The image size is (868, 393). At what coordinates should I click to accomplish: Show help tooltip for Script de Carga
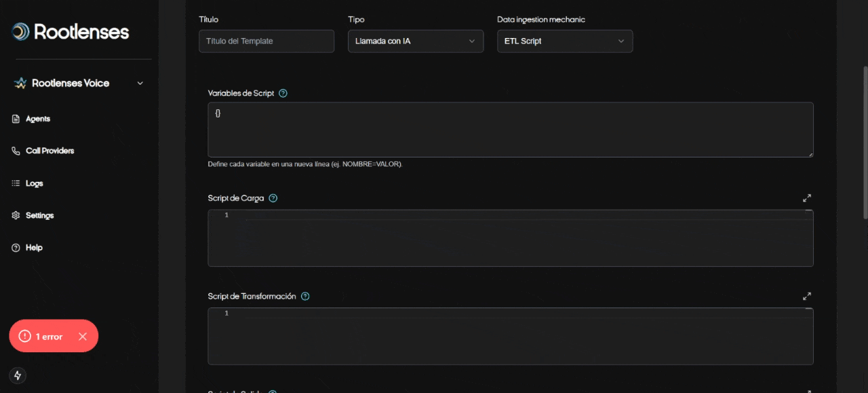pyautogui.click(x=273, y=198)
